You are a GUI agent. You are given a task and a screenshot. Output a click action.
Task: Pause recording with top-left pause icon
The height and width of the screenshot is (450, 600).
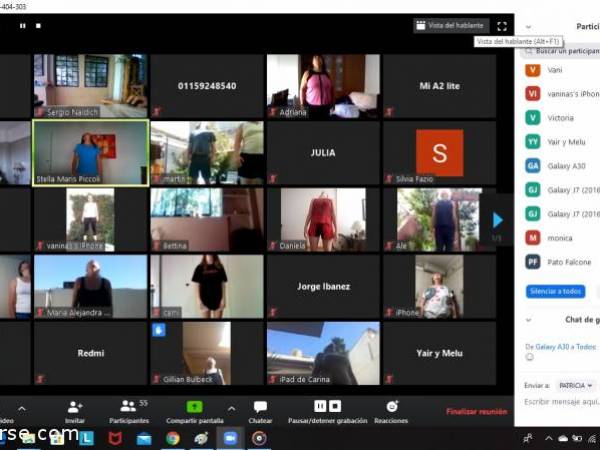(x=23, y=26)
